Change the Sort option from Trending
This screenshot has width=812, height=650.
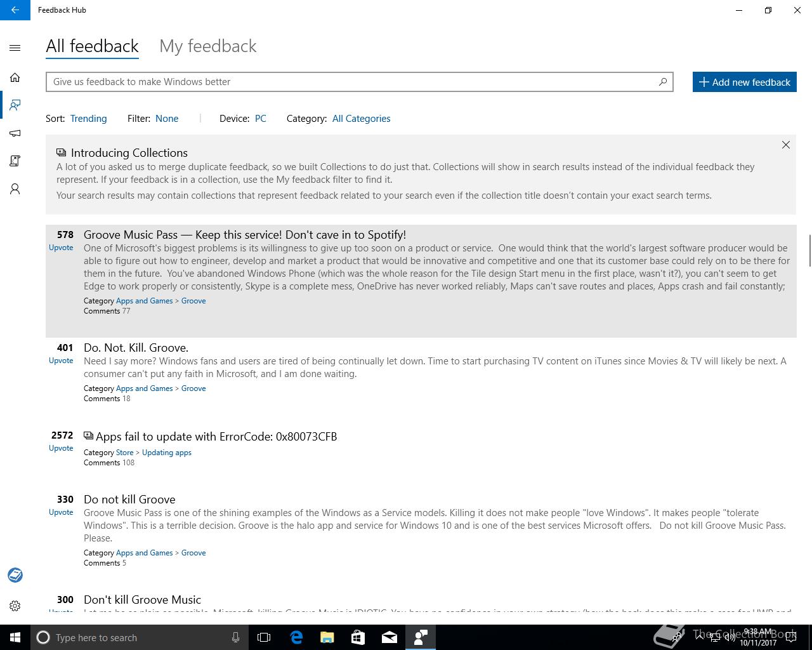[88, 119]
